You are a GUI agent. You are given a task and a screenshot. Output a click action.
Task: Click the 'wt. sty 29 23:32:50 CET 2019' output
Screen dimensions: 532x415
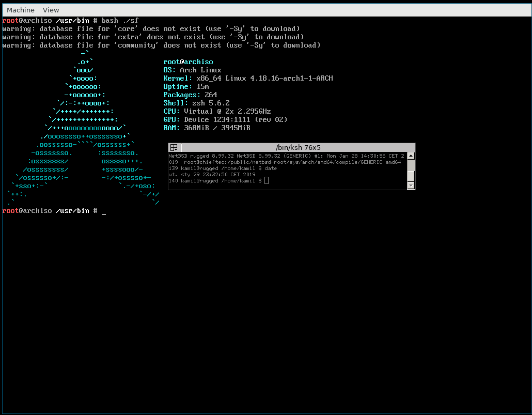pyautogui.click(x=212, y=175)
